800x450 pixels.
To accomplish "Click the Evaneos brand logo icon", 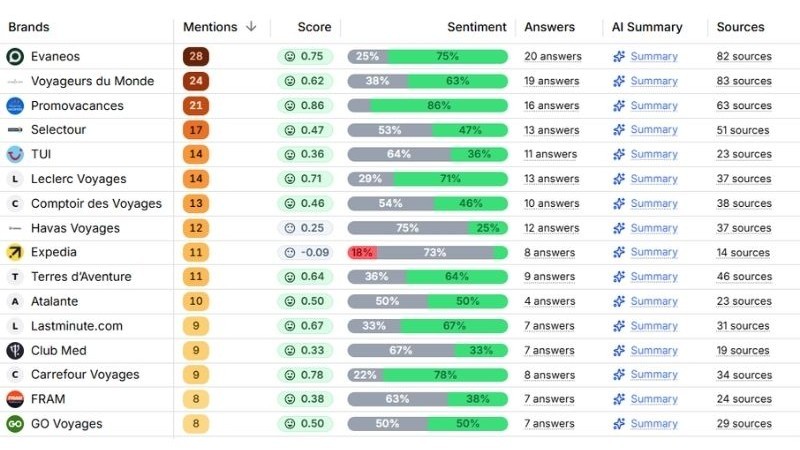I will pos(15,56).
